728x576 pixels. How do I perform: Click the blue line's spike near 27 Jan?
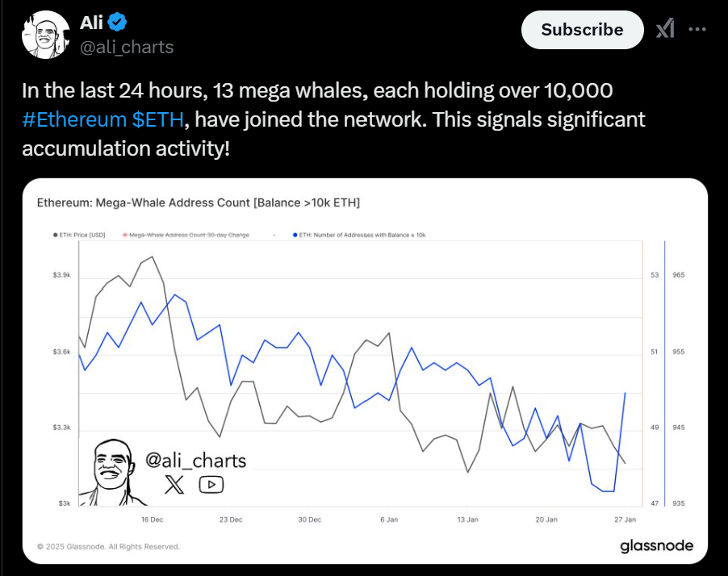click(625, 394)
